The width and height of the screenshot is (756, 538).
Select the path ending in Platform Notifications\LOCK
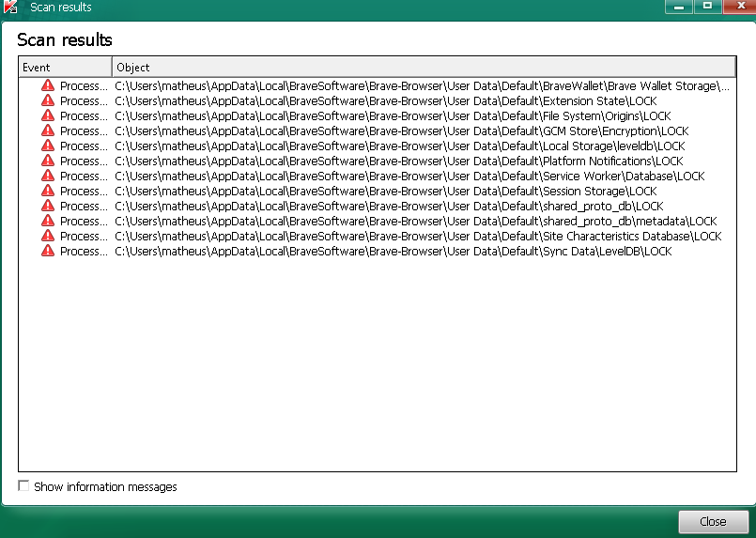click(x=399, y=161)
